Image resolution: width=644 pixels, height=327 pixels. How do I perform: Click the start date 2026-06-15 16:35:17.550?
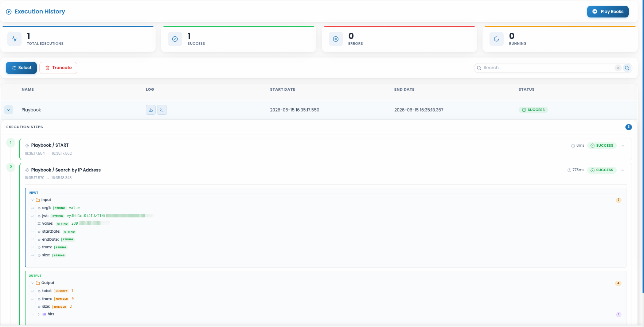tap(294, 110)
